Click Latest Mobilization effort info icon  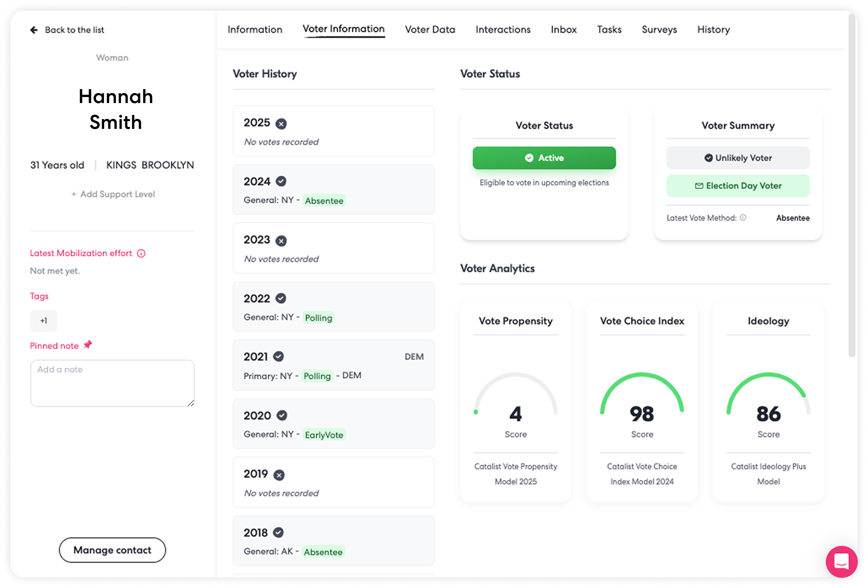(141, 253)
